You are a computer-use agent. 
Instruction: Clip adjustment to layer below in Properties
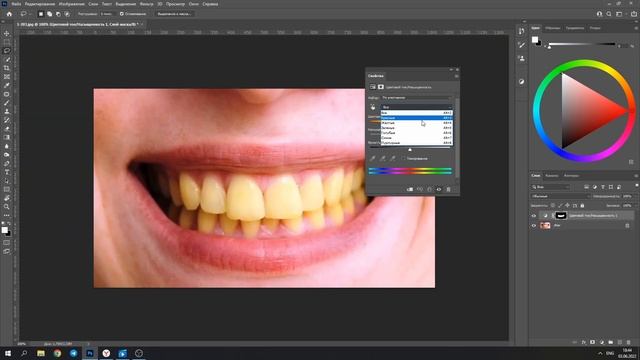[x=410, y=189]
